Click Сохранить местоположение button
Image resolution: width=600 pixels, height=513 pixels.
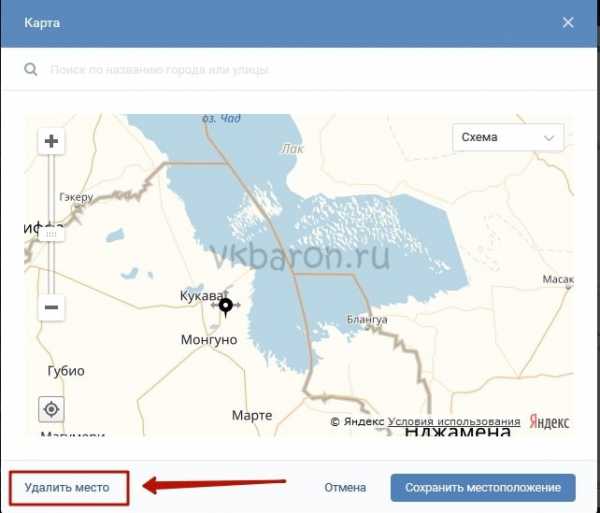483,488
